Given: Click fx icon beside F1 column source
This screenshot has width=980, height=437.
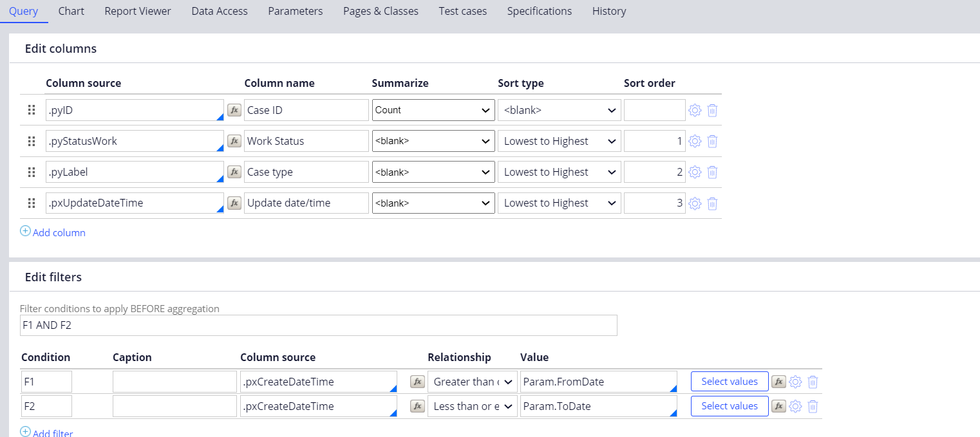Looking at the screenshot, I should click(x=417, y=382).
